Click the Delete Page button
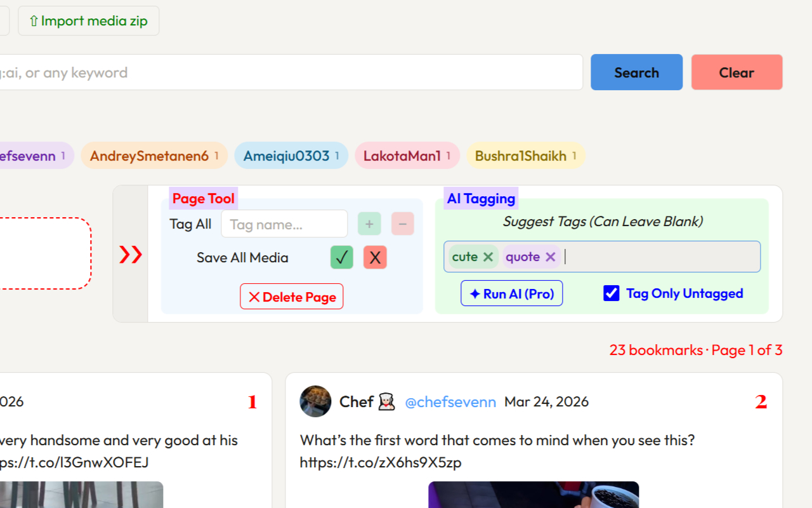The height and width of the screenshot is (508, 812). (292, 297)
